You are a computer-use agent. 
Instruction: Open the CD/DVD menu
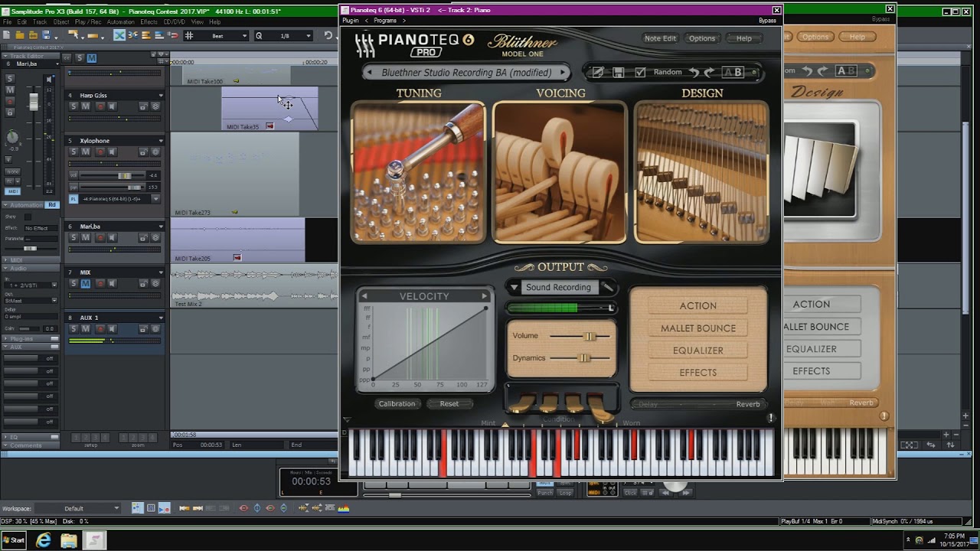coord(174,22)
